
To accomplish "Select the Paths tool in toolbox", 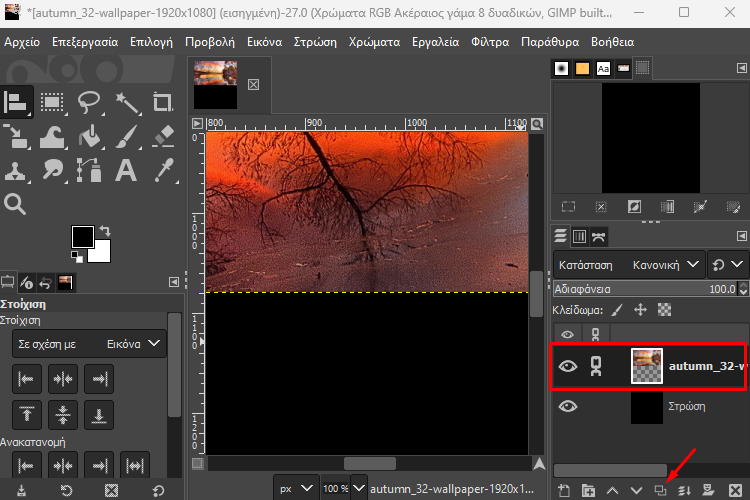I will pyautogui.click(x=89, y=171).
